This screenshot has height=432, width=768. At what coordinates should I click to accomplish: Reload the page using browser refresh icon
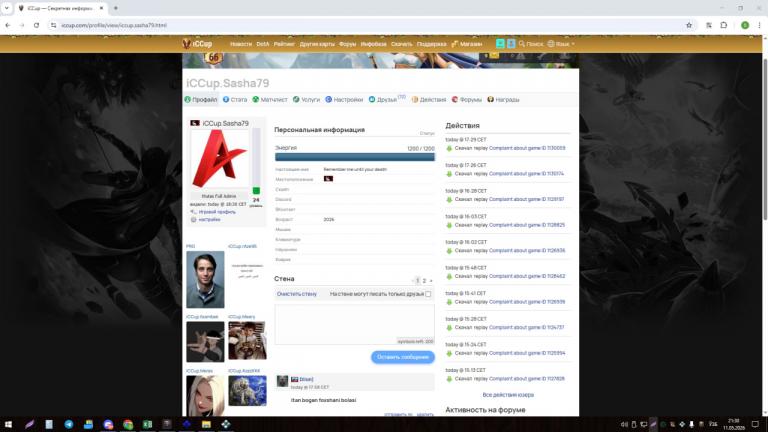(36, 25)
